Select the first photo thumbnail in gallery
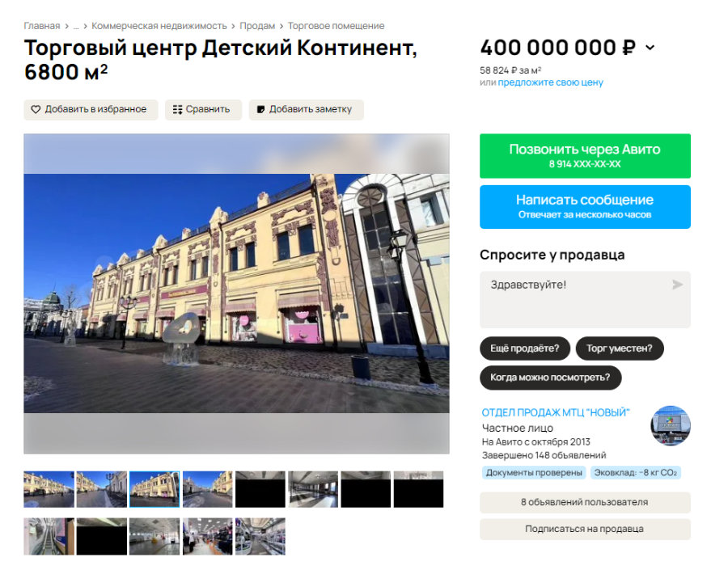 point(49,489)
